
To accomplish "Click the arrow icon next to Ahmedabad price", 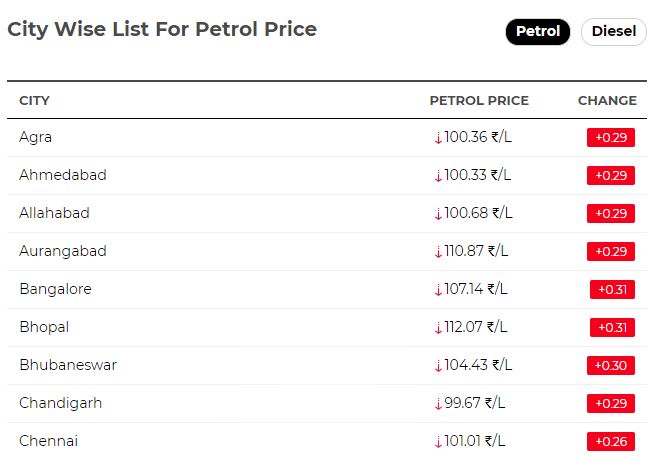I will click(x=438, y=175).
